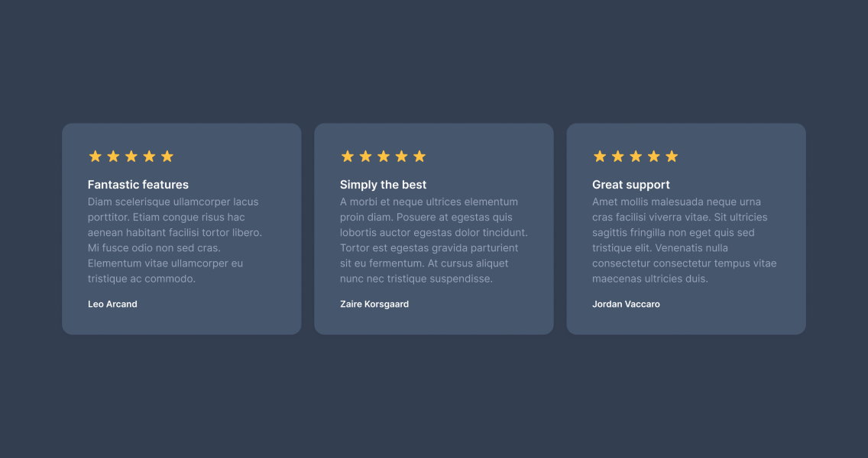This screenshot has width=868, height=458.
Task: Click second star in Fantastic features card
Action: click(114, 156)
